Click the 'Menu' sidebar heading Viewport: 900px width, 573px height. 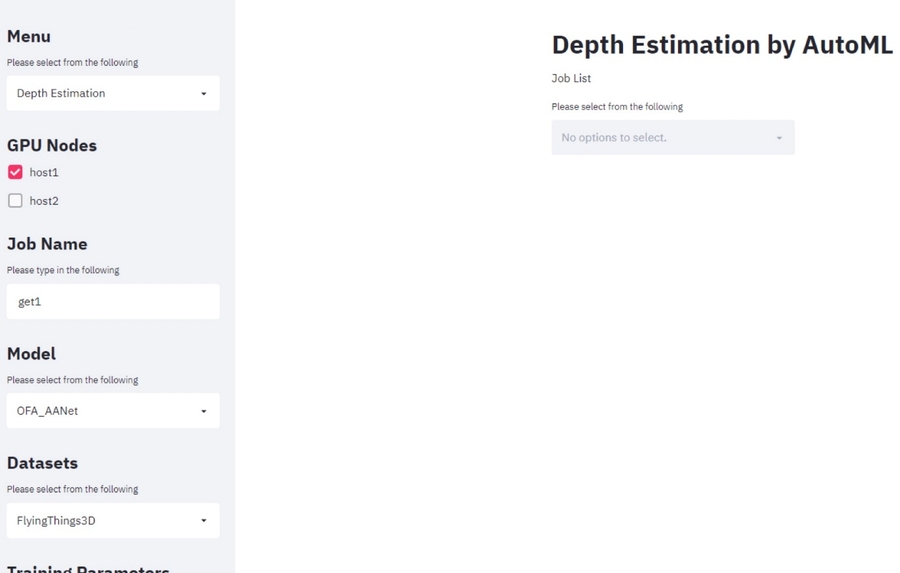29,36
